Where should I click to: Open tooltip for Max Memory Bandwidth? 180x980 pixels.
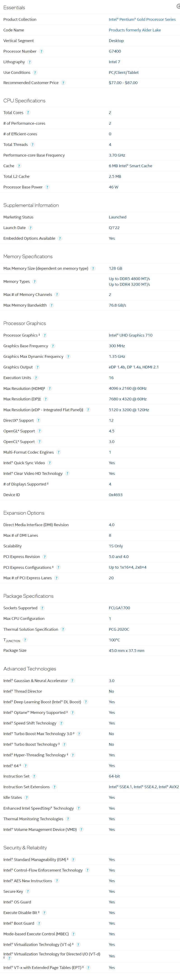(51, 305)
